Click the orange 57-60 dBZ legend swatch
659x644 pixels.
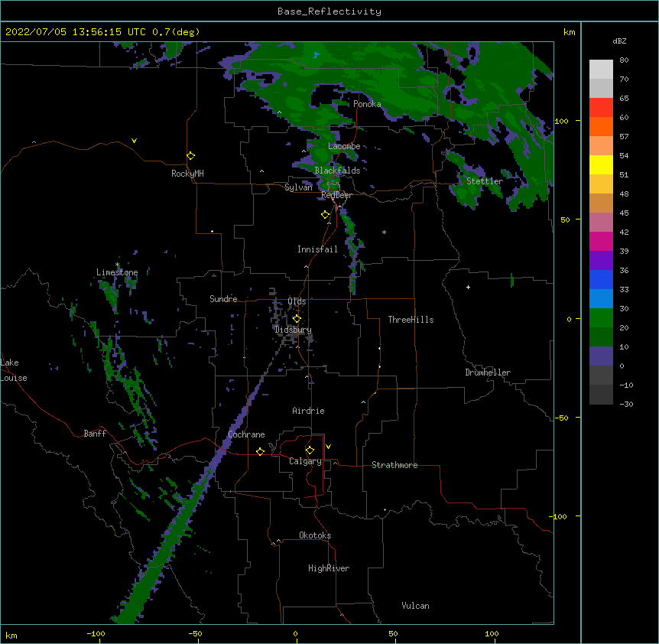(x=601, y=126)
